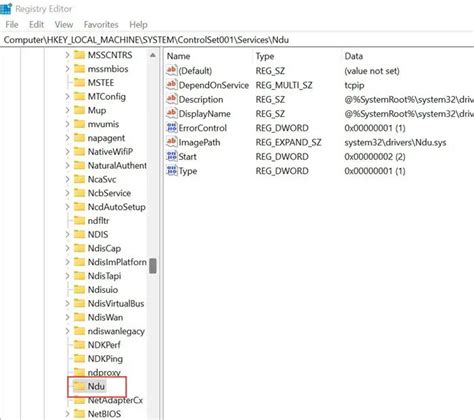Image resolution: width=474 pixels, height=420 pixels.
Task: Click the Type DWORD value icon
Action: pyautogui.click(x=171, y=171)
